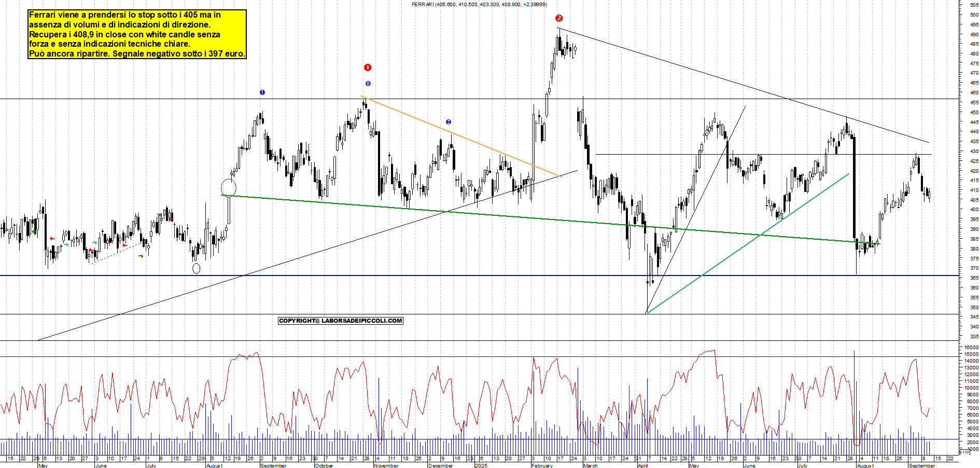Click the November month label

[x=386, y=465]
